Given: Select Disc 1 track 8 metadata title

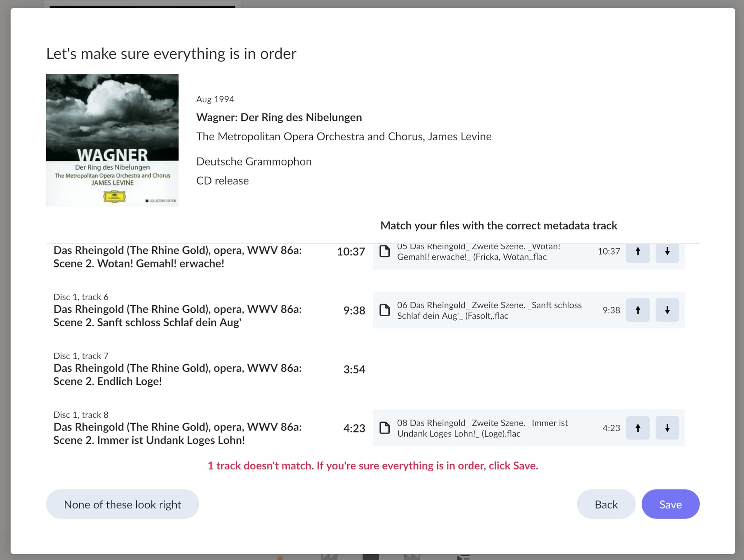Looking at the screenshot, I should (177, 433).
